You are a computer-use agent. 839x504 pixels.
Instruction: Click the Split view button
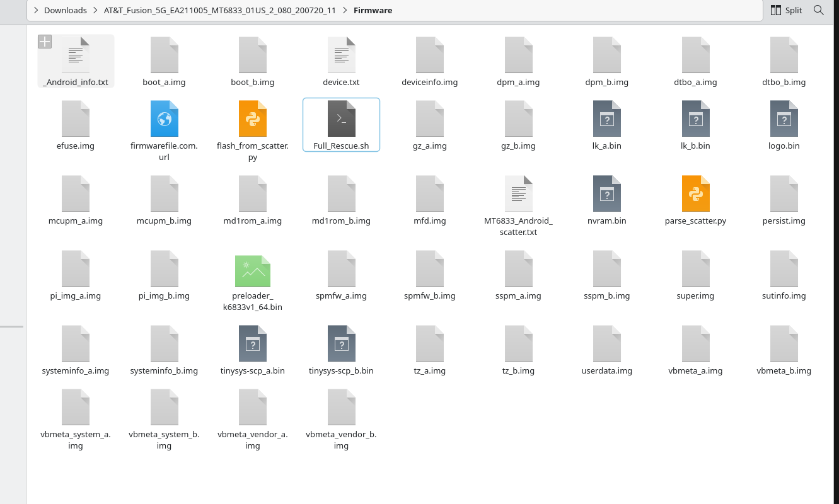point(786,10)
